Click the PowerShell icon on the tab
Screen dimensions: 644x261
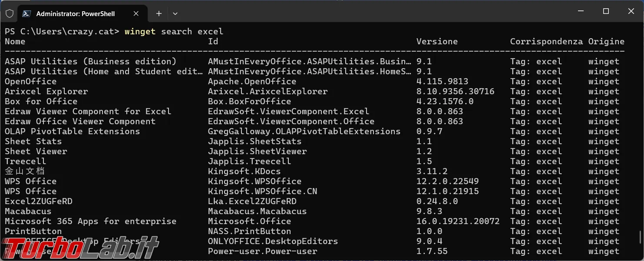26,13
